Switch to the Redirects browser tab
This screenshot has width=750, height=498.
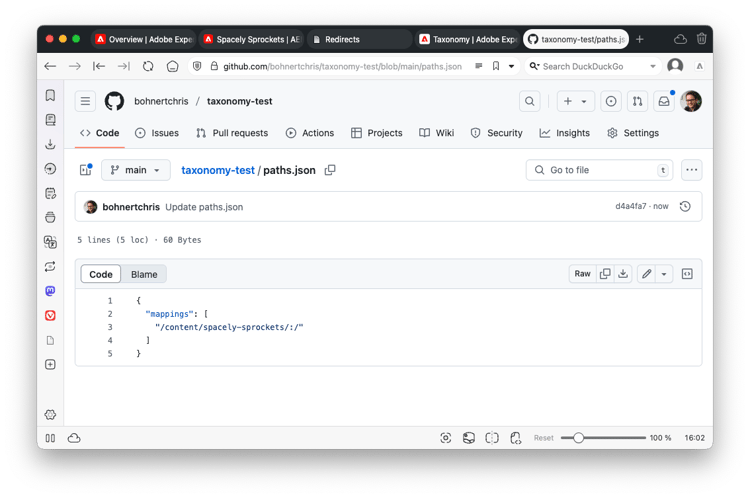360,39
